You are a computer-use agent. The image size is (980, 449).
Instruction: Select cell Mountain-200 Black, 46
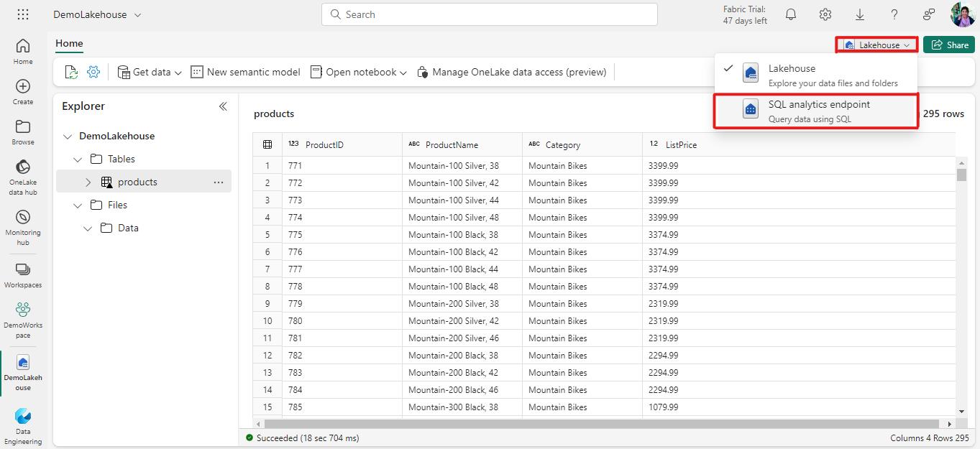coord(462,390)
